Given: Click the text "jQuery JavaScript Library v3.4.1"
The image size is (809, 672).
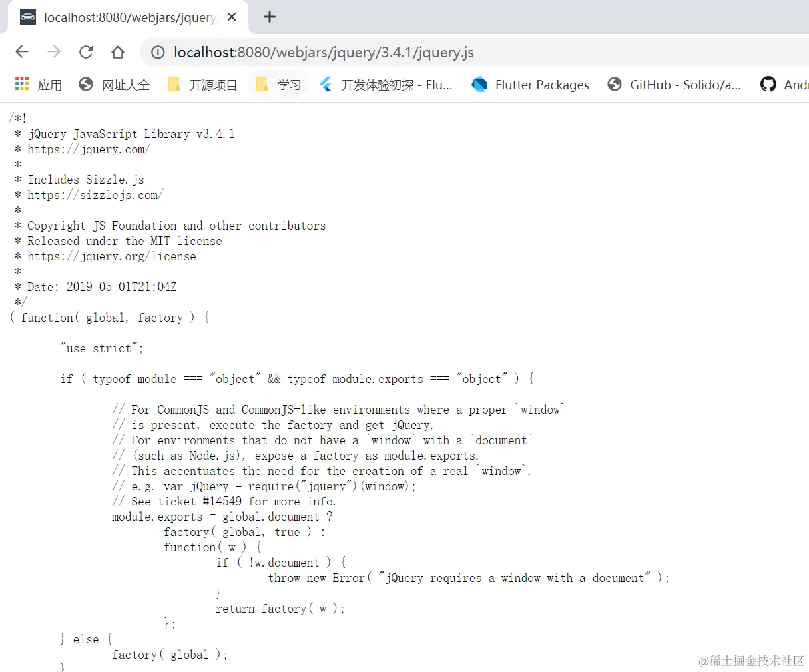Looking at the screenshot, I should point(131,134).
